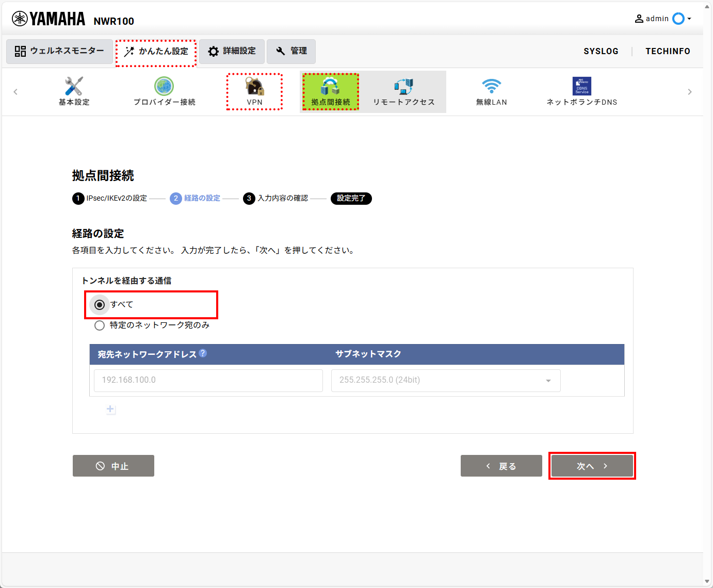
Task: Click the admin user icon
Action: [x=639, y=19]
